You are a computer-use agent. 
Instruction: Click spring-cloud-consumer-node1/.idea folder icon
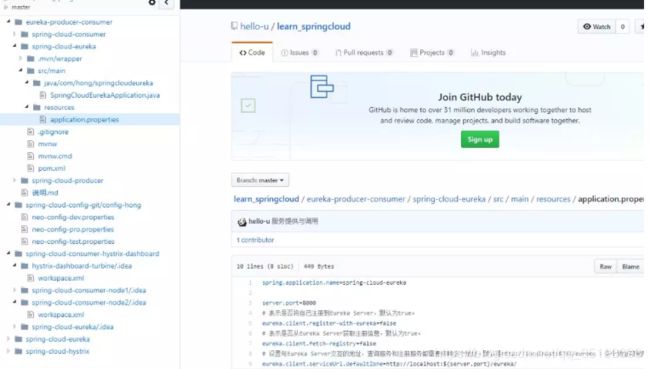coord(24,290)
